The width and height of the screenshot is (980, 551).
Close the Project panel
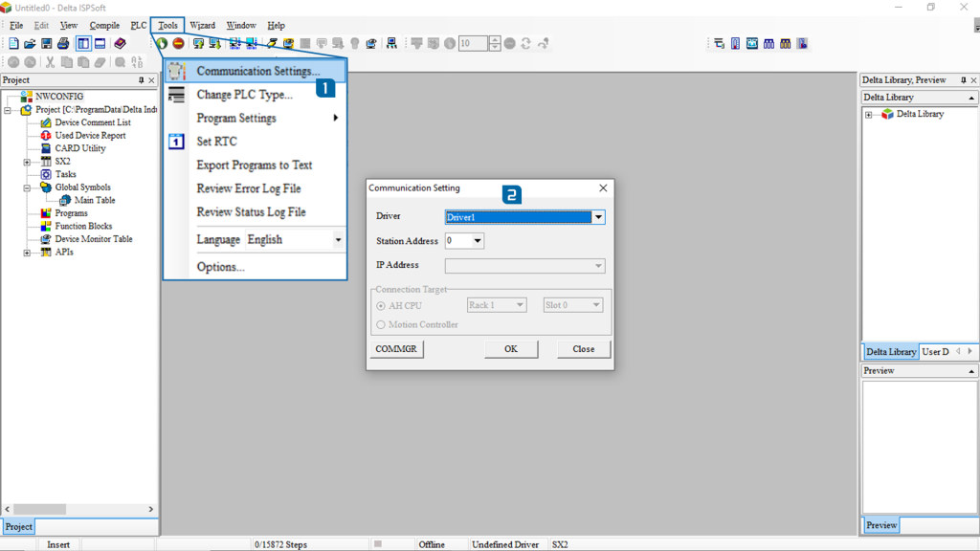point(151,80)
